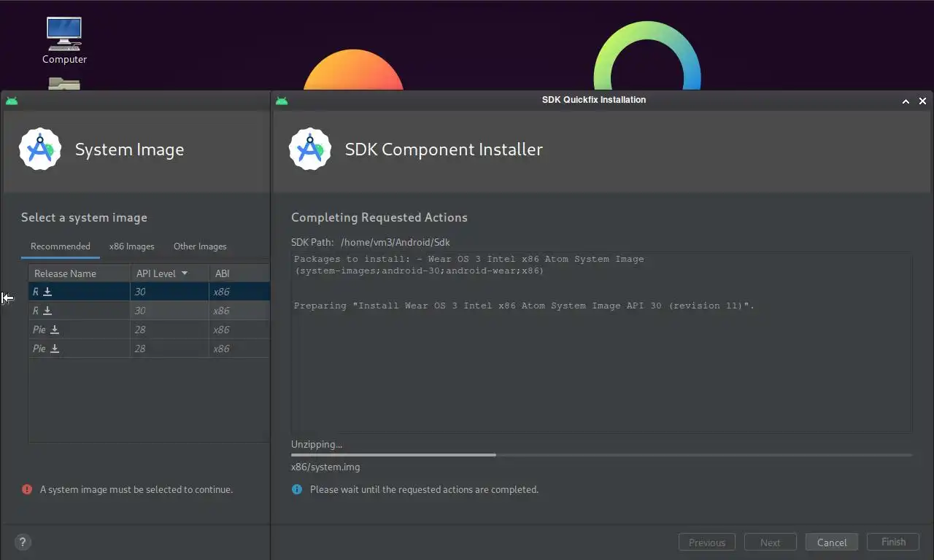Click the Cancel button

(x=832, y=542)
